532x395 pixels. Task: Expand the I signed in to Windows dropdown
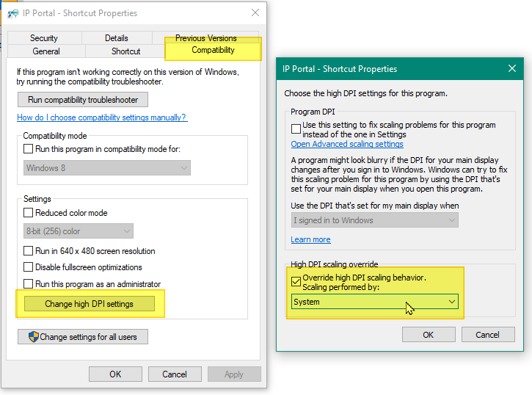pos(374,220)
